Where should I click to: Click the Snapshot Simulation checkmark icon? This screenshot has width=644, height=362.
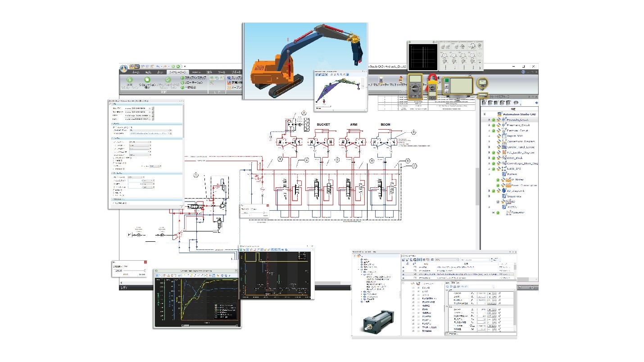pos(168,80)
